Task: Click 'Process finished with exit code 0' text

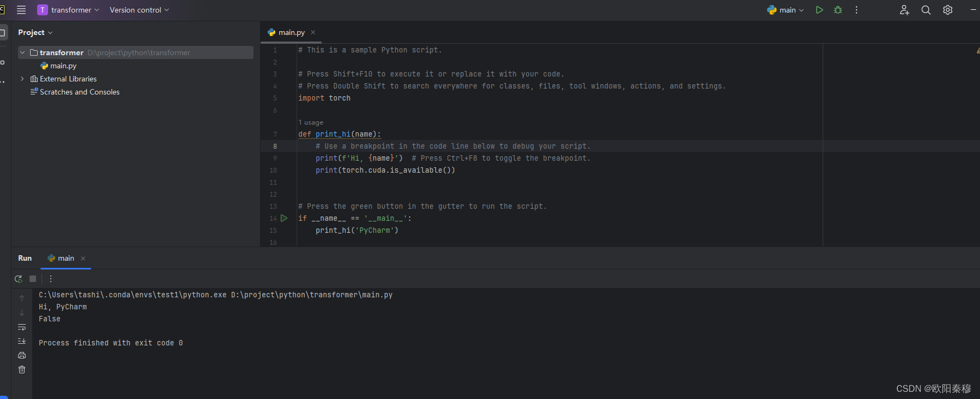Action: click(111, 343)
